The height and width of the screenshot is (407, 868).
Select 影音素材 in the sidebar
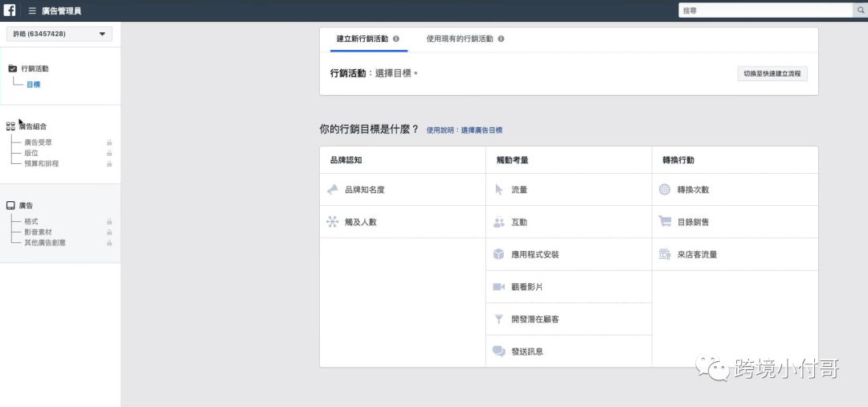39,232
